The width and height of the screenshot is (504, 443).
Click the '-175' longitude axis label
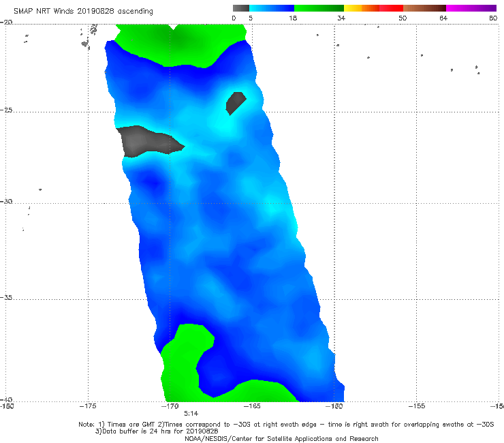[88, 406]
